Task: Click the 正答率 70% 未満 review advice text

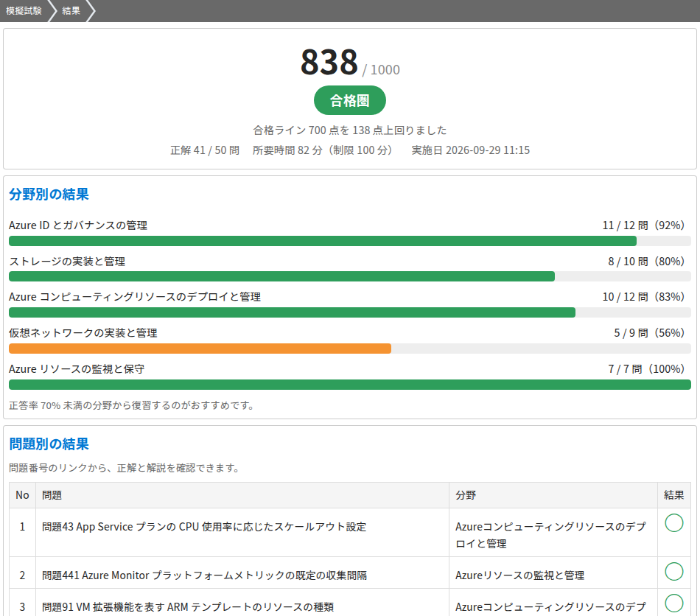Action: pos(132,405)
